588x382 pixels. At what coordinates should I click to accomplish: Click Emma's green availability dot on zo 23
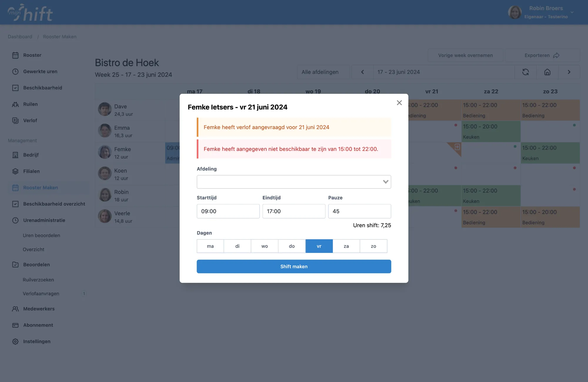(574, 125)
